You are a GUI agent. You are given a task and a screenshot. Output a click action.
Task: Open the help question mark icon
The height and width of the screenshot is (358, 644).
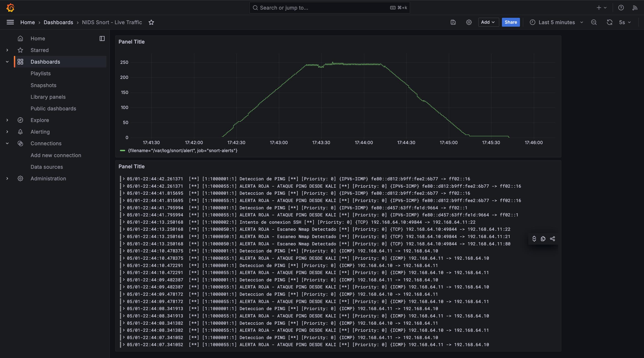pyautogui.click(x=621, y=8)
